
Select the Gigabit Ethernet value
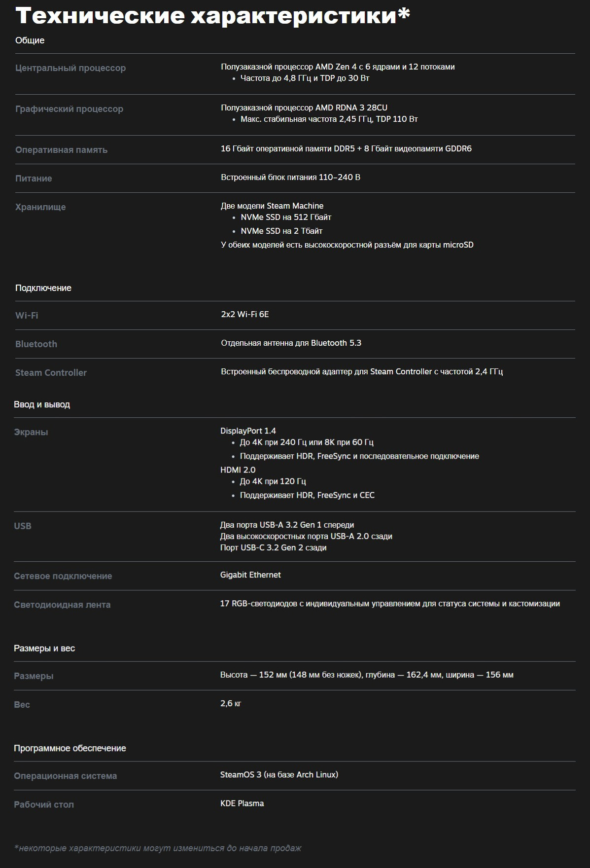pos(250,575)
